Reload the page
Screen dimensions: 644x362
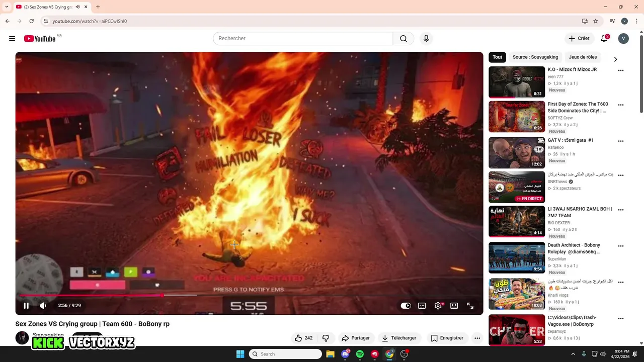(31, 21)
